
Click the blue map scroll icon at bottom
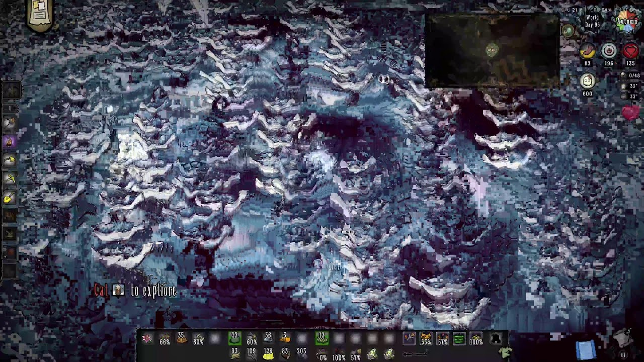587,350
